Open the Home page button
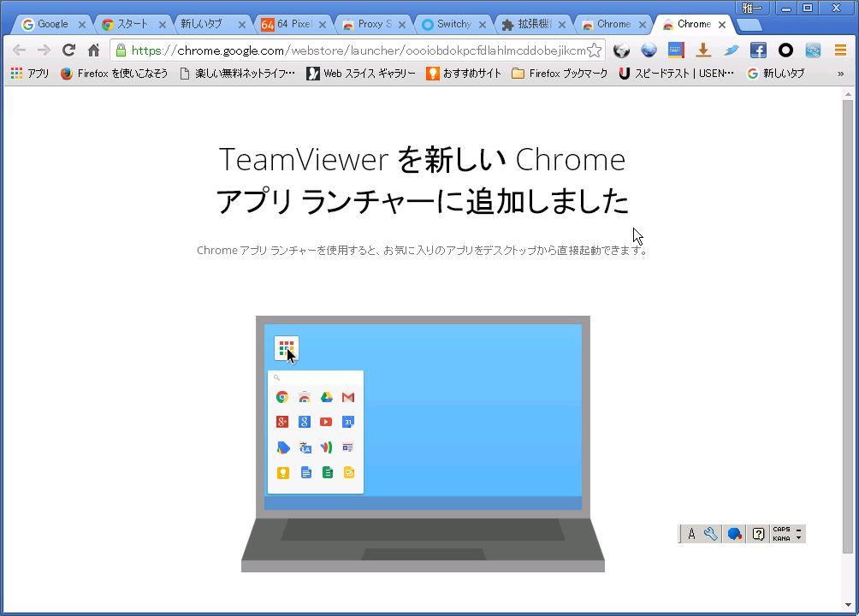The height and width of the screenshot is (616, 859). [x=93, y=50]
